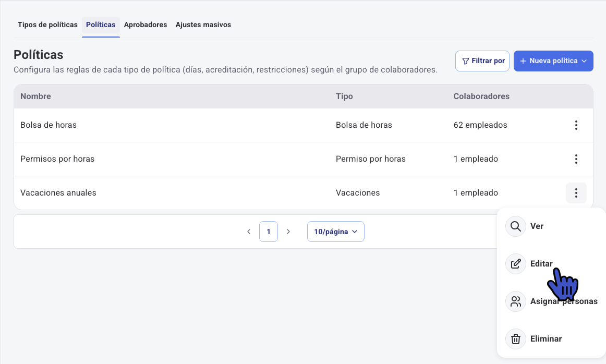
Task: Open the Filtrar por filter button
Action: (x=482, y=61)
